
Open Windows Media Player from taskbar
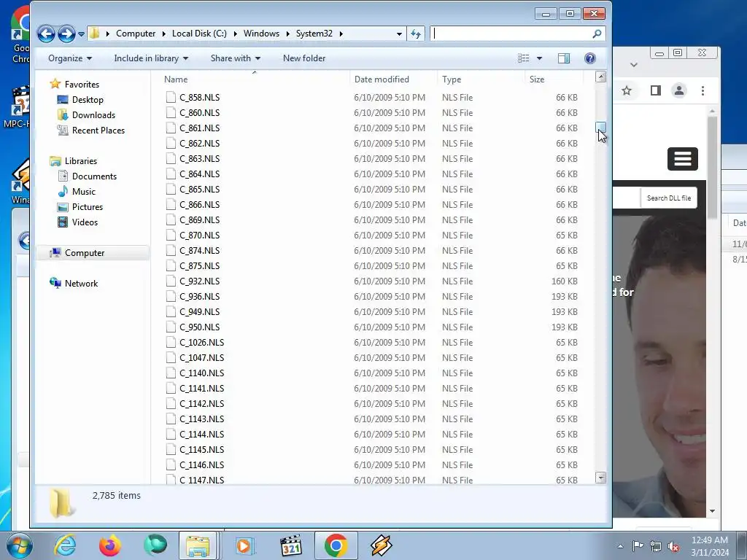point(245,545)
